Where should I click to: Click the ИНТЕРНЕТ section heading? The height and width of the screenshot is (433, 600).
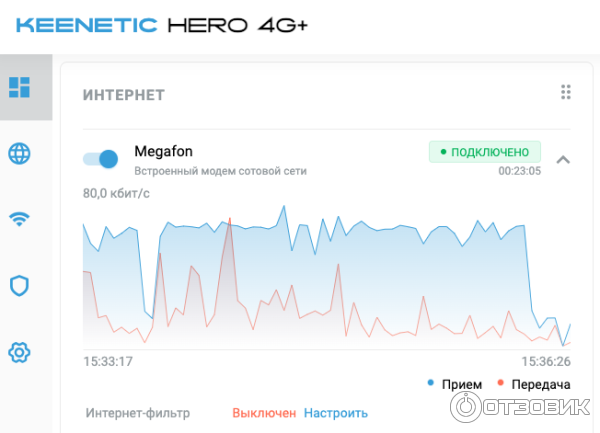tap(124, 95)
